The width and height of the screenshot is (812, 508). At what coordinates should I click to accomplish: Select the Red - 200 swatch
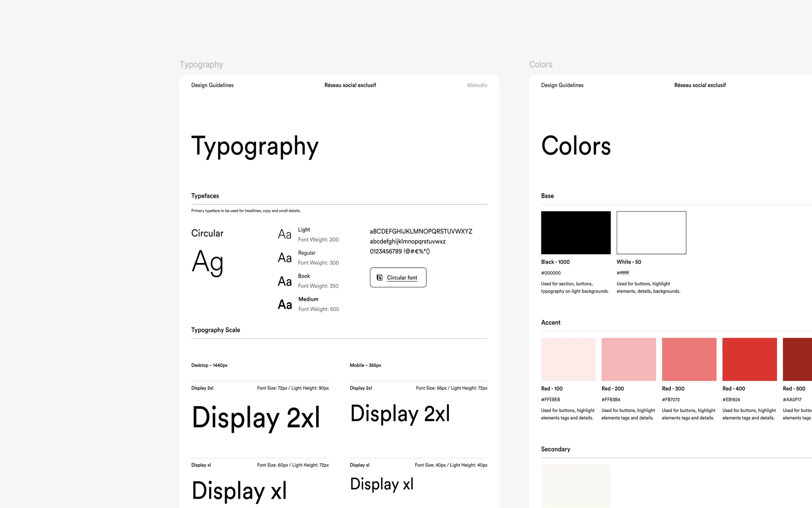(x=629, y=359)
